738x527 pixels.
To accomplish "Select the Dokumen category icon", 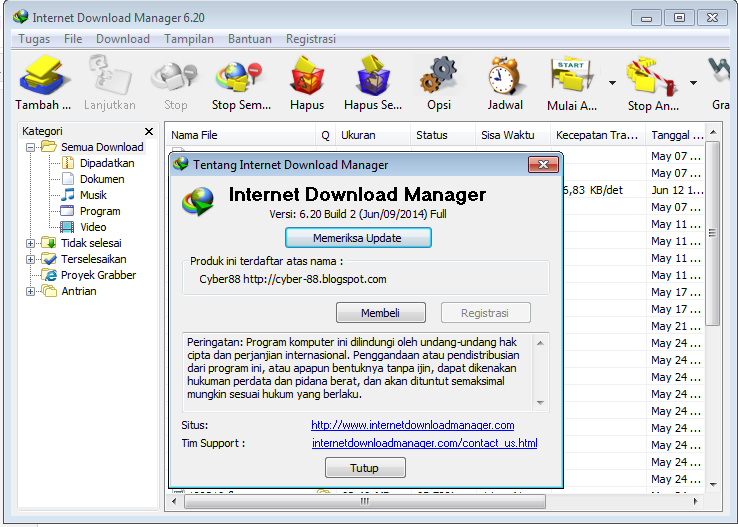I will click(68, 179).
